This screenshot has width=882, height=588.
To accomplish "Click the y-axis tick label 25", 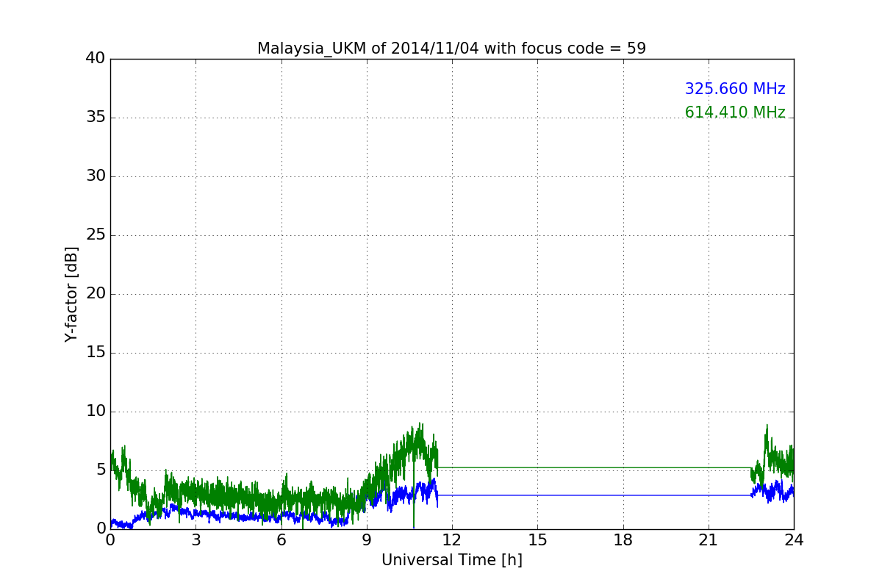I will click(96, 235).
